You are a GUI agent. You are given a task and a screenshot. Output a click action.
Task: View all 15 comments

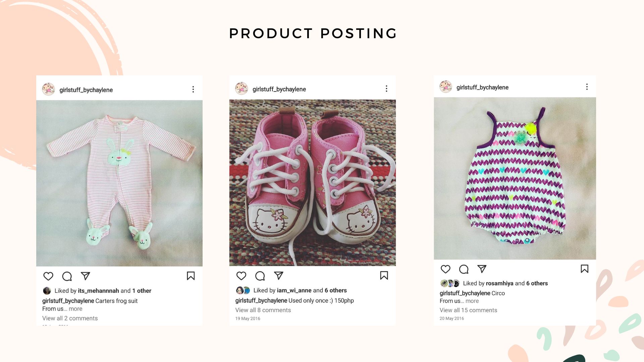(468, 310)
